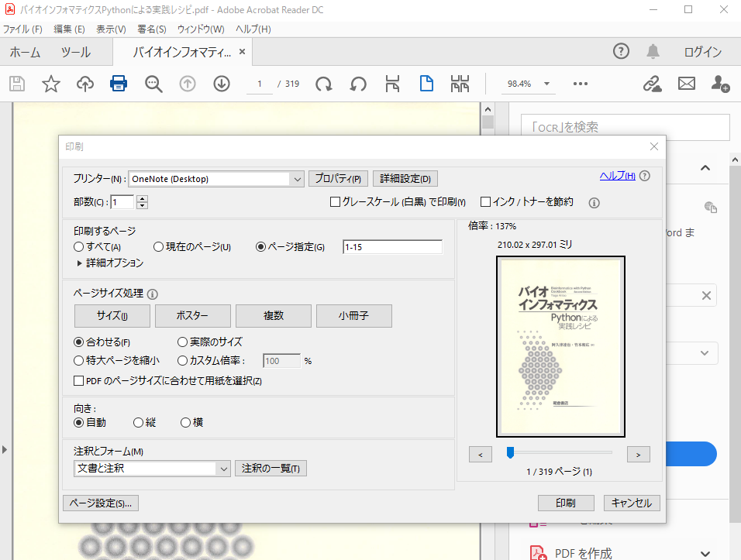The width and height of the screenshot is (741, 560).
Task: Go to previous page arrow icon
Action: (187, 84)
